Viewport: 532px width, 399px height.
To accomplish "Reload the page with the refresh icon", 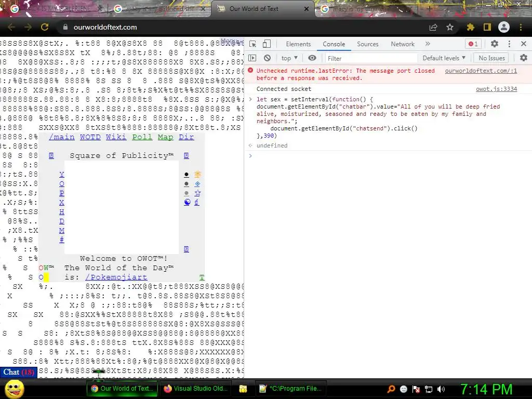I will (45, 27).
